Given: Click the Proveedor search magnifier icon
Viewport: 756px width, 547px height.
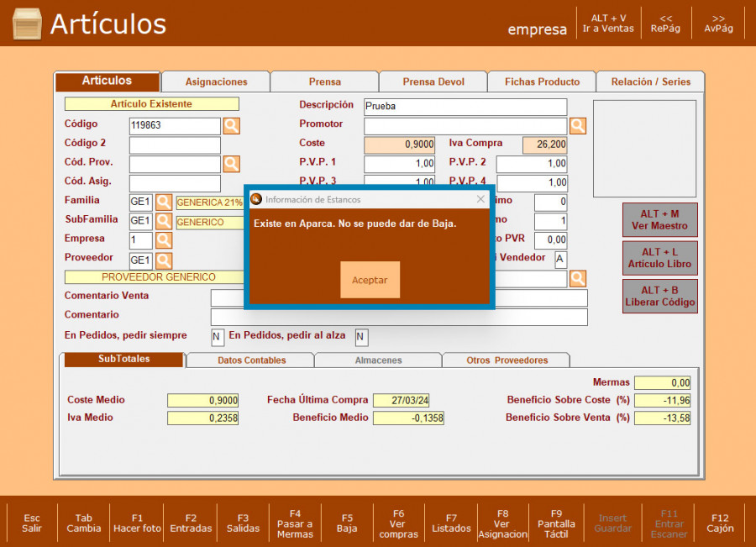Looking at the screenshot, I should click(x=164, y=260).
